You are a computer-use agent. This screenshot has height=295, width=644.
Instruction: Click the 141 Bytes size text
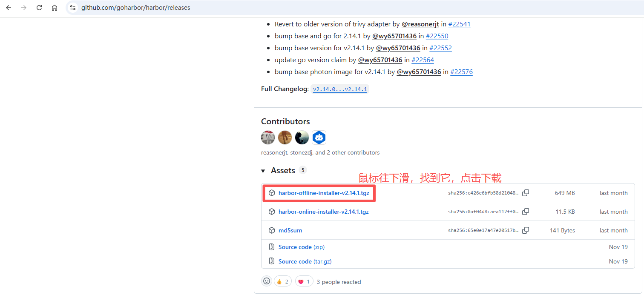pyautogui.click(x=562, y=230)
